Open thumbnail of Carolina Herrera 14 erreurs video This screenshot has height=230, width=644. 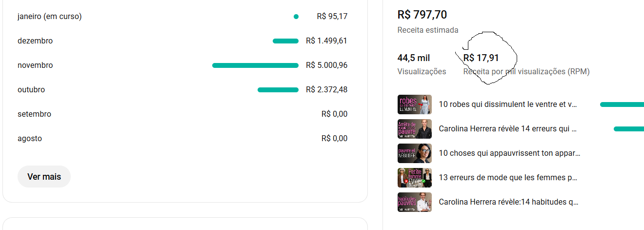point(414,129)
